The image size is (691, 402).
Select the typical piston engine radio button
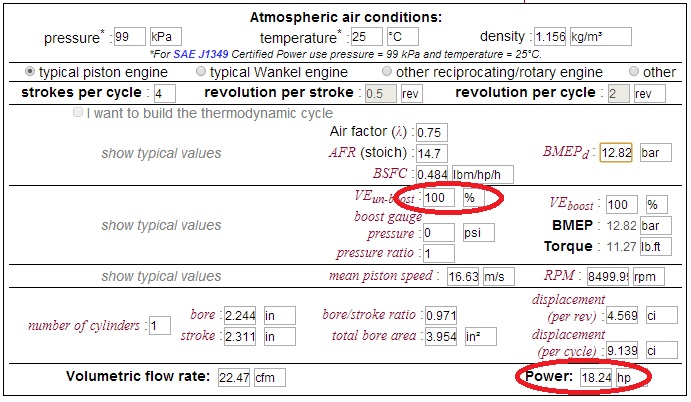tap(30, 72)
